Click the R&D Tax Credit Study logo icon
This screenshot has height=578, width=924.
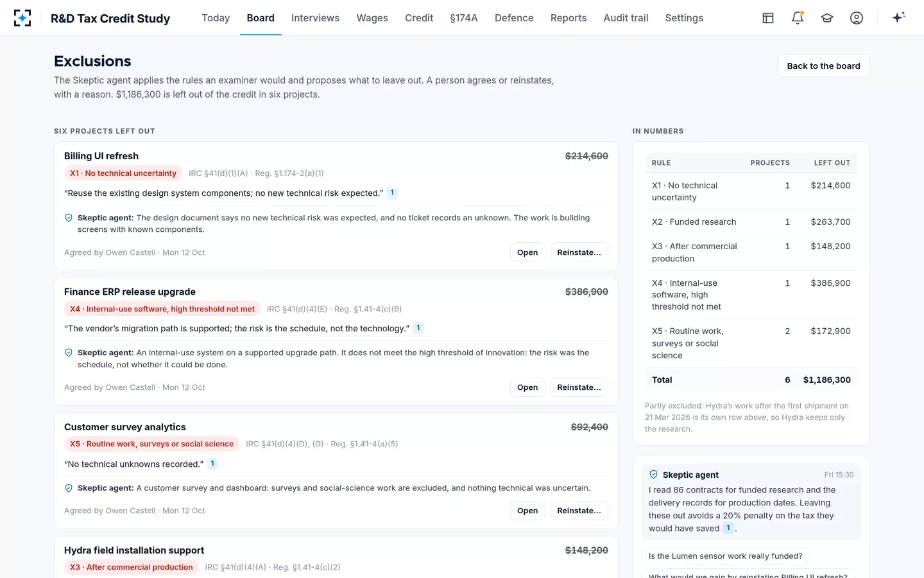[22, 18]
